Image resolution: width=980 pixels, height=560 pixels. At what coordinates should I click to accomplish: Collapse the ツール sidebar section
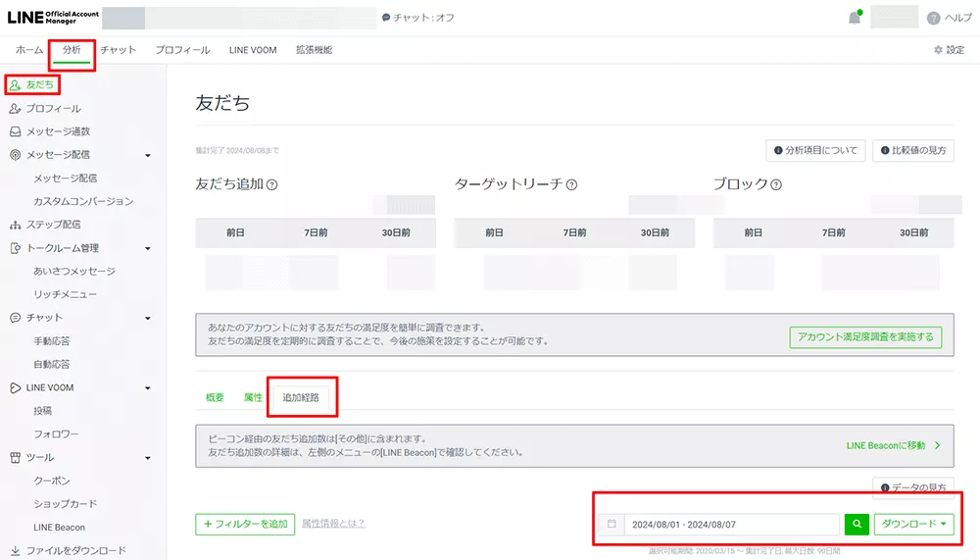pos(147,458)
